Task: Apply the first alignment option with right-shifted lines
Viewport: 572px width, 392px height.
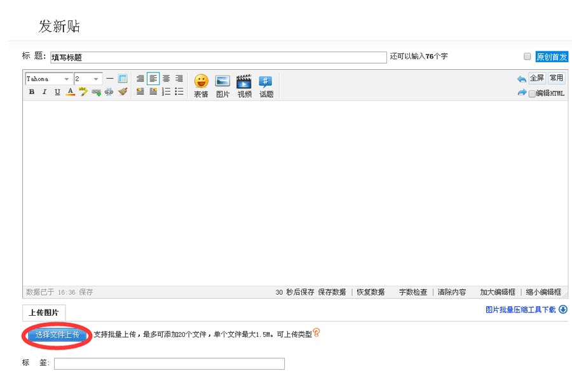Action: coord(140,78)
